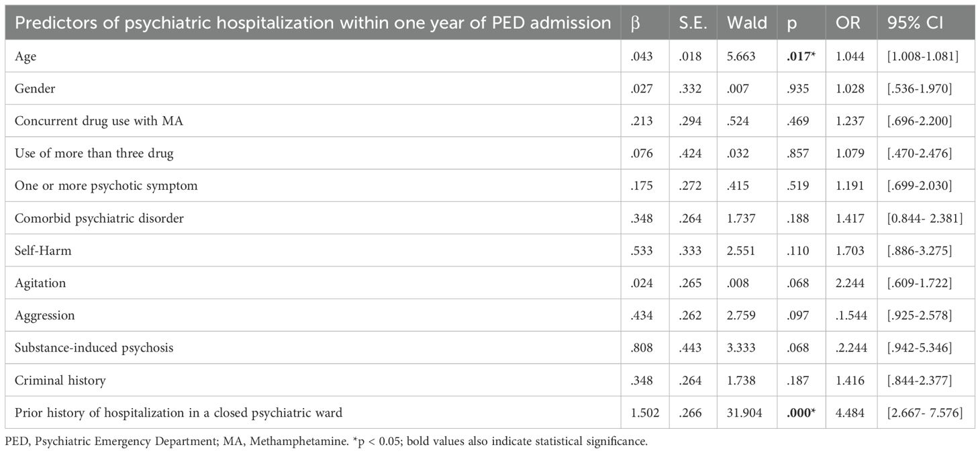Image resolution: width=980 pixels, height=453 pixels.
Task: Select the Aggression row label
Action: [44, 315]
